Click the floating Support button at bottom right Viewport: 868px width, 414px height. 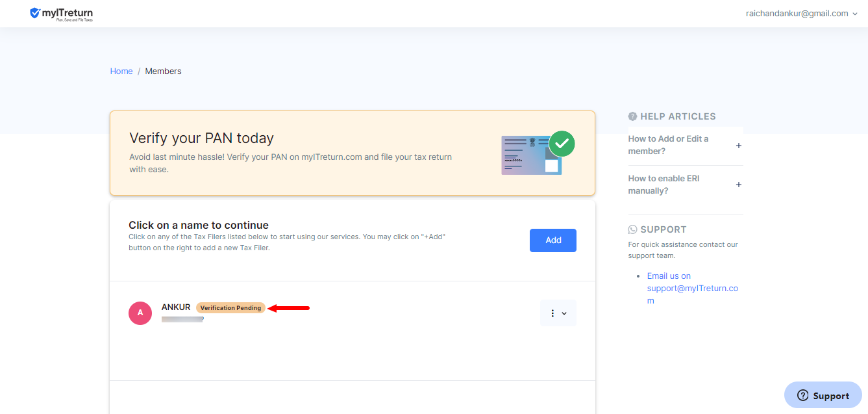[823, 395]
